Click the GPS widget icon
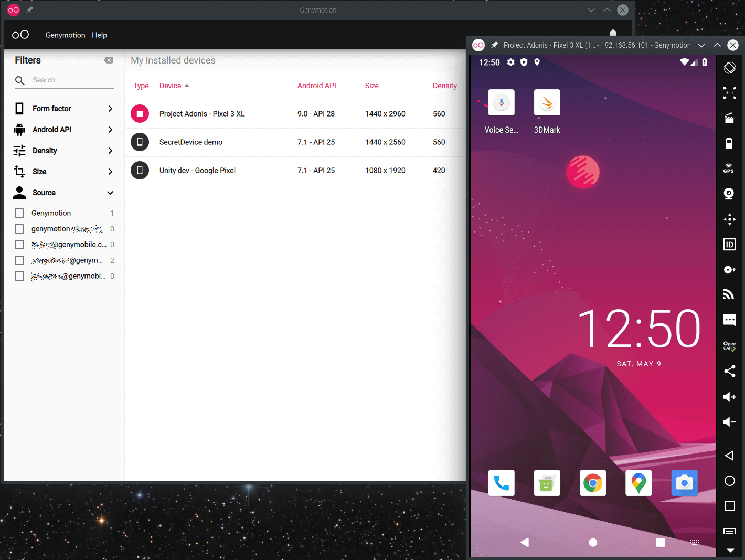 click(x=729, y=168)
